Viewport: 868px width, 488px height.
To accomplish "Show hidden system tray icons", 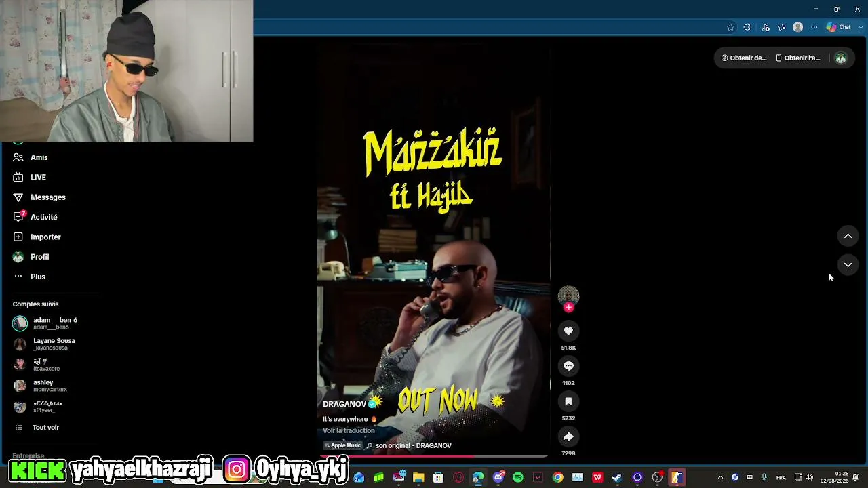I will pyautogui.click(x=720, y=477).
